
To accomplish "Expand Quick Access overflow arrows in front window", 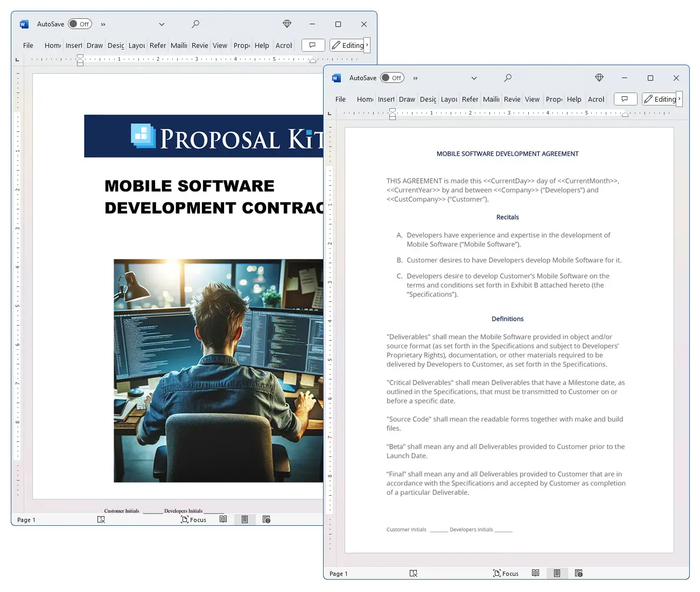I will tap(415, 78).
